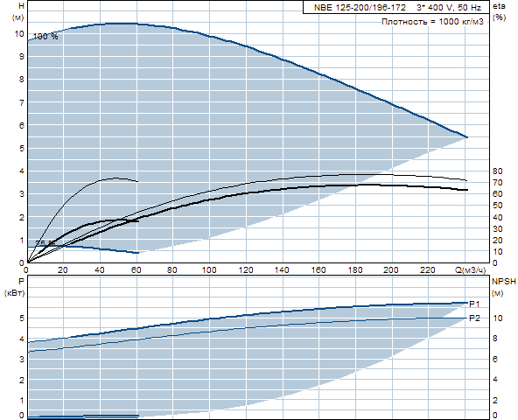518x420 pixels.
Task: Click the NBE 125-200/196-172 title box
Action: click(x=396, y=7)
